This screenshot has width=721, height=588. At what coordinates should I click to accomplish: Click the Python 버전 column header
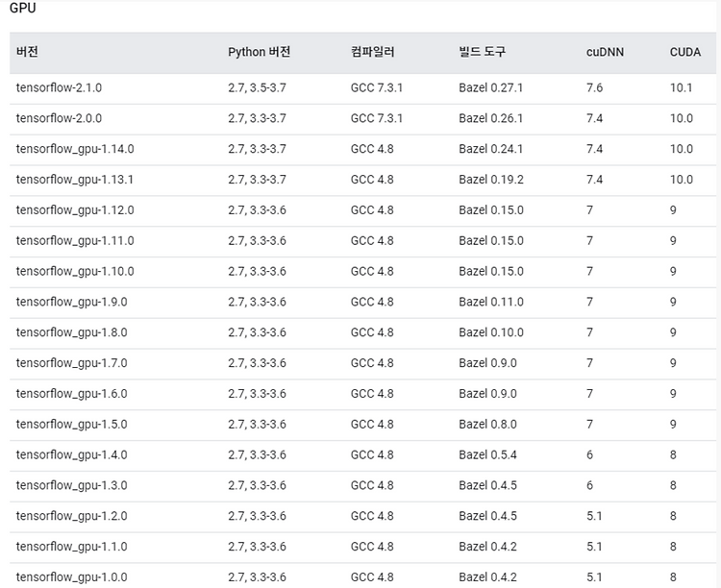pyautogui.click(x=259, y=52)
